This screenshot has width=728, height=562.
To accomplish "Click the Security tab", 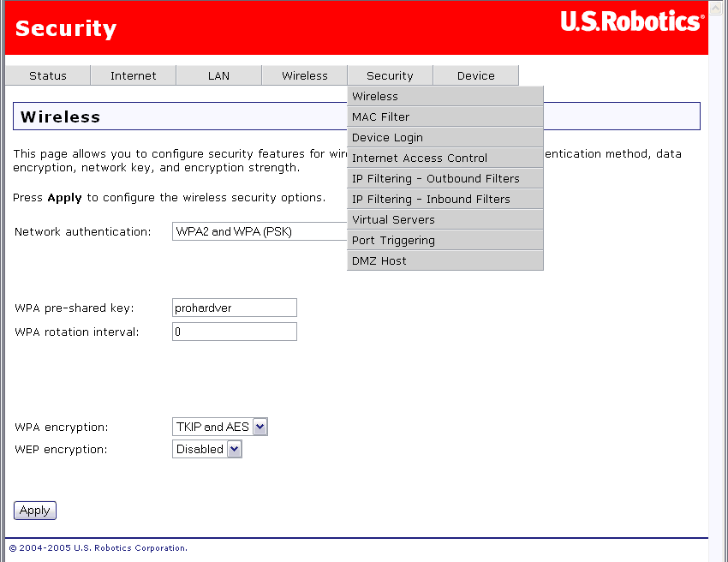I will coord(390,75).
